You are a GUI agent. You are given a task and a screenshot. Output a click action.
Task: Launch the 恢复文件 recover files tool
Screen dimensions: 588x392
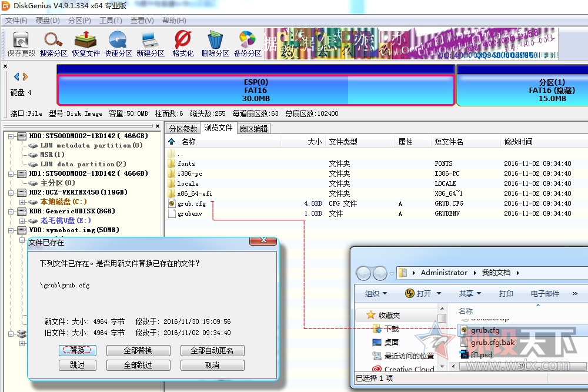pyautogui.click(x=86, y=44)
